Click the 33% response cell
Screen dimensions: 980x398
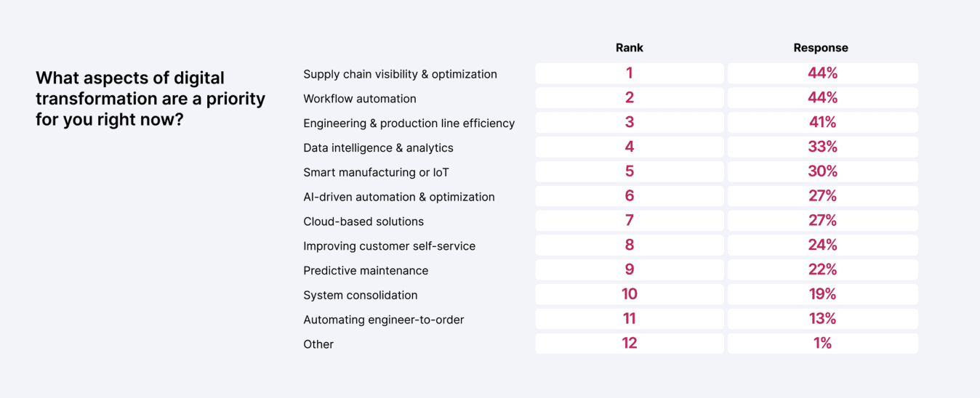822,147
